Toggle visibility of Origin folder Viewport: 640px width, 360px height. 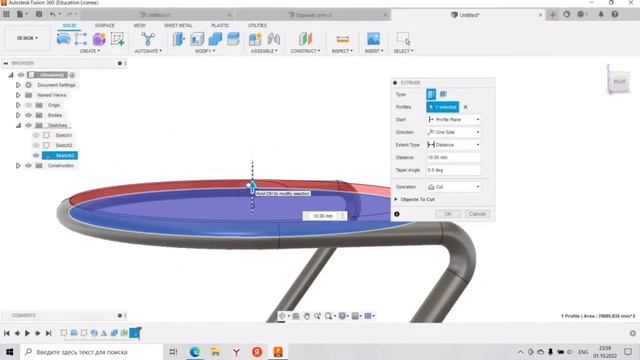point(29,105)
